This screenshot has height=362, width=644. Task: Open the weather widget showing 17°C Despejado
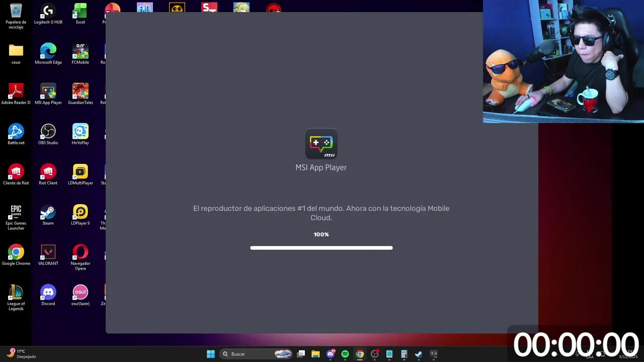click(21, 353)
